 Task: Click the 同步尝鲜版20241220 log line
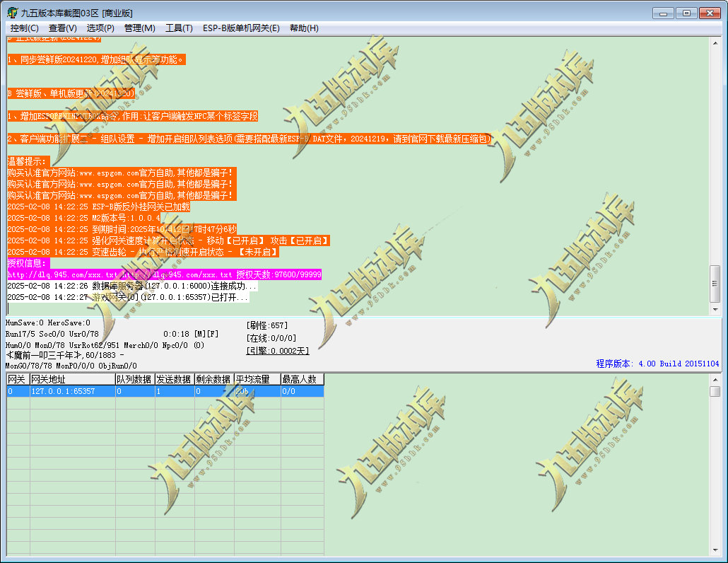point(97,59)
